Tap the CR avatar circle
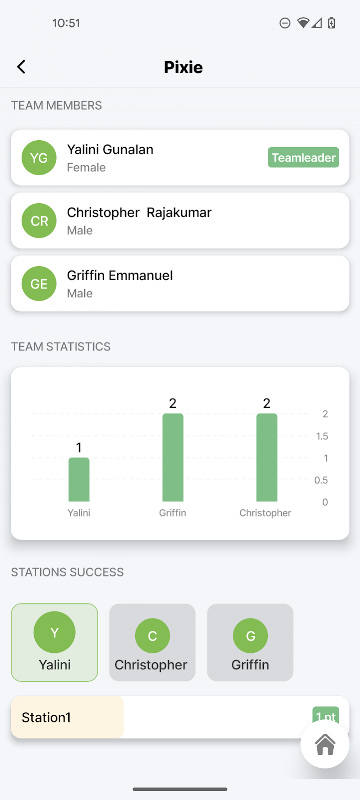Screen dimensions: 360x800 39,221
